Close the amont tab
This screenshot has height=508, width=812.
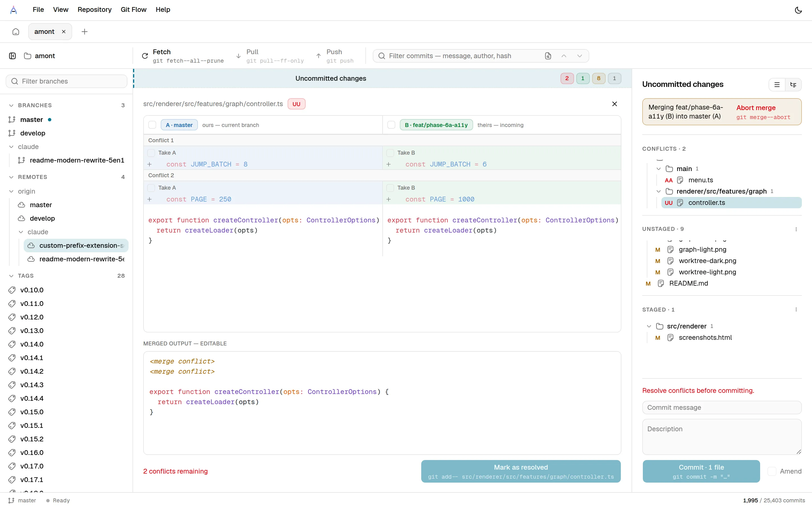tap(64, 32)
